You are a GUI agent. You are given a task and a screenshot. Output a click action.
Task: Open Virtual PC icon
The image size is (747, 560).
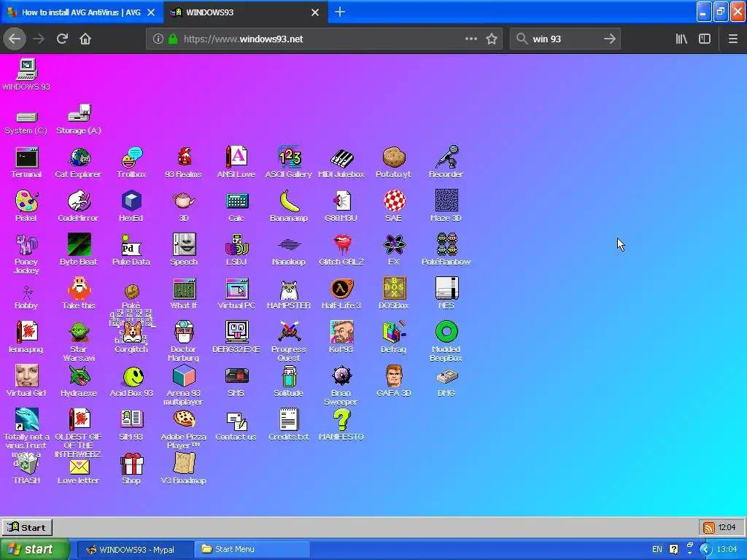(236, 293)
